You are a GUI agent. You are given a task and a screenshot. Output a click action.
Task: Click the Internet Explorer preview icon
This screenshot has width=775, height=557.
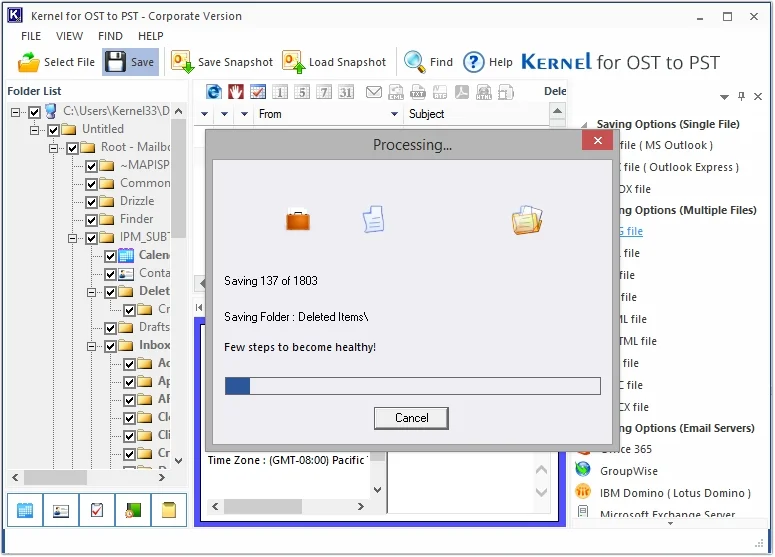click(214, 92)
